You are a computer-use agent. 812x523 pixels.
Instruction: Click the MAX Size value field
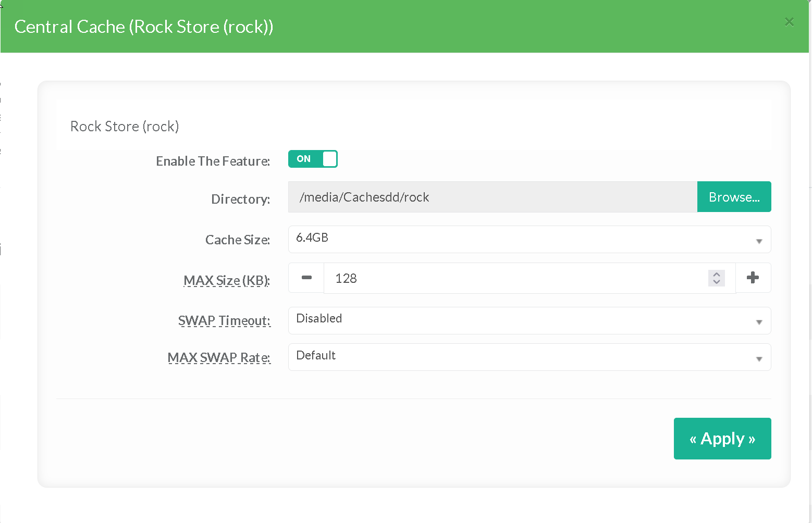(x=511, y=278)
